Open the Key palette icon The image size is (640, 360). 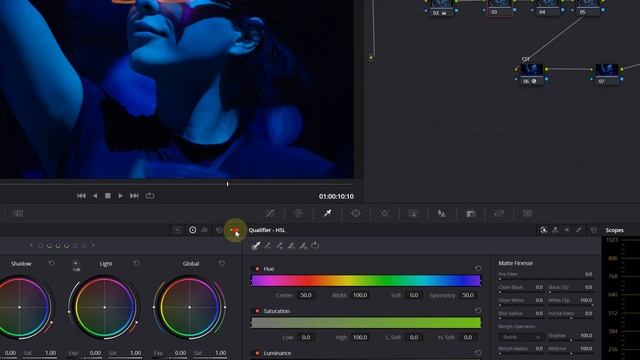pos(471,213)
